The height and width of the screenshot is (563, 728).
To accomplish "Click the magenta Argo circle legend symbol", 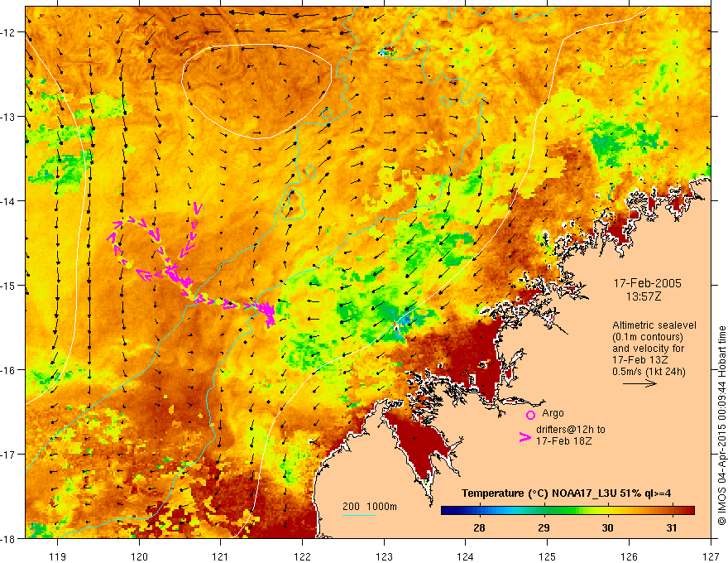I will click(x=530, y=415).
